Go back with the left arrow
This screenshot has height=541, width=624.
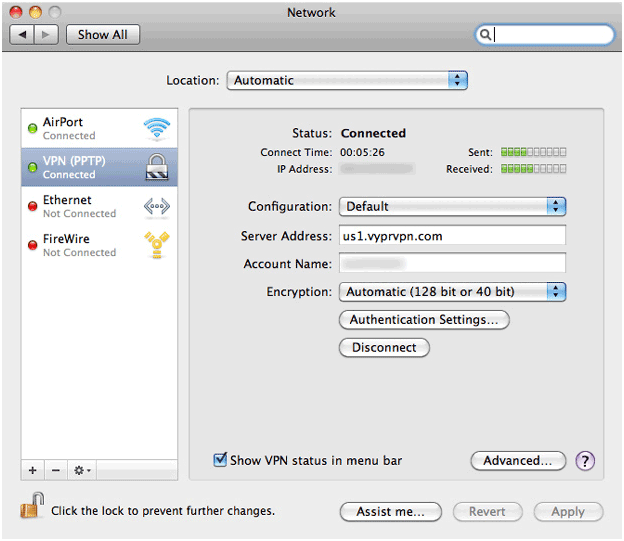point(22,35)
